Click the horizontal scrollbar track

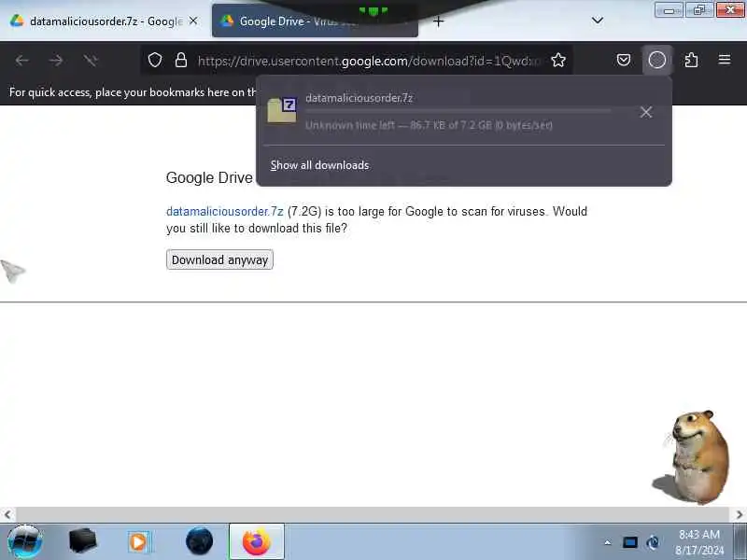point(373,515)
